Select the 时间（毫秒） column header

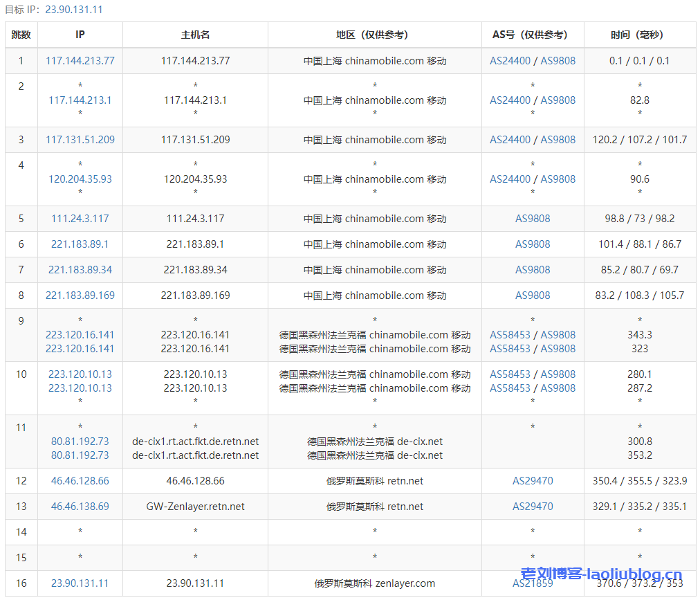coord(639,35)
